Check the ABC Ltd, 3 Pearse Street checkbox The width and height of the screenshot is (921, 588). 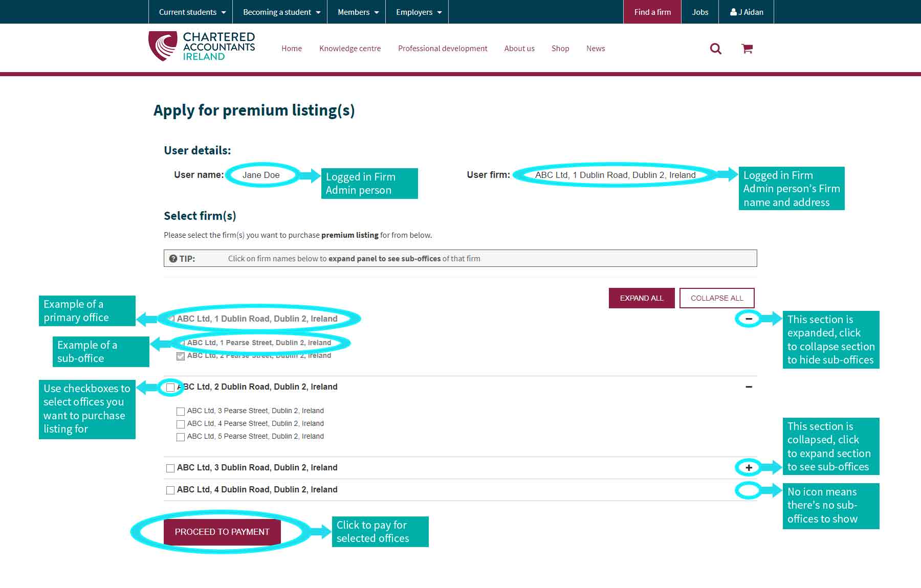pos(181,411)
